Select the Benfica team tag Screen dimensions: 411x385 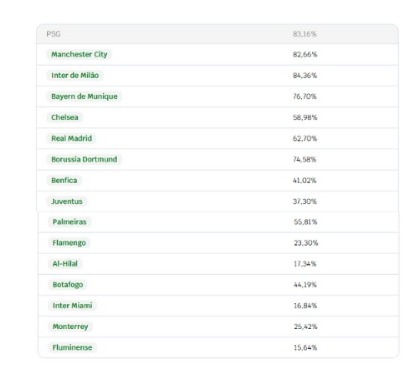64,180
